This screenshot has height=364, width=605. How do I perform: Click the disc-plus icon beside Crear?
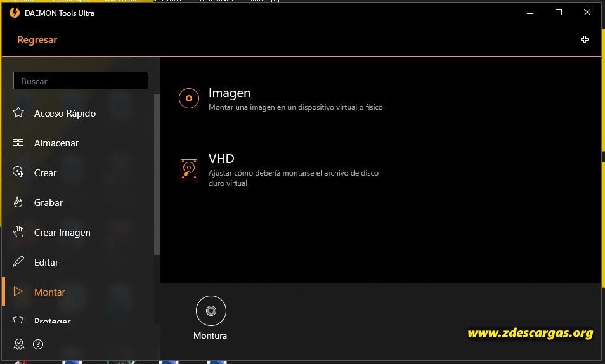tap(18, 172)
